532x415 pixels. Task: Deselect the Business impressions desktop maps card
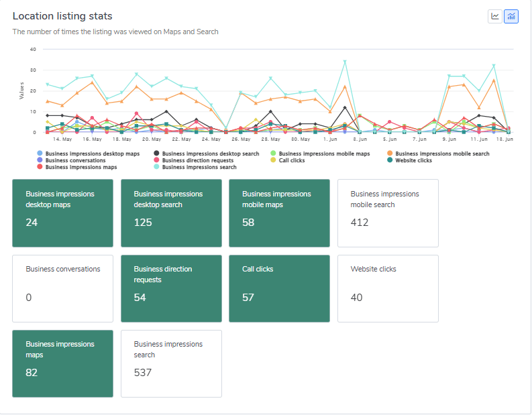click(x=62, y=213)
